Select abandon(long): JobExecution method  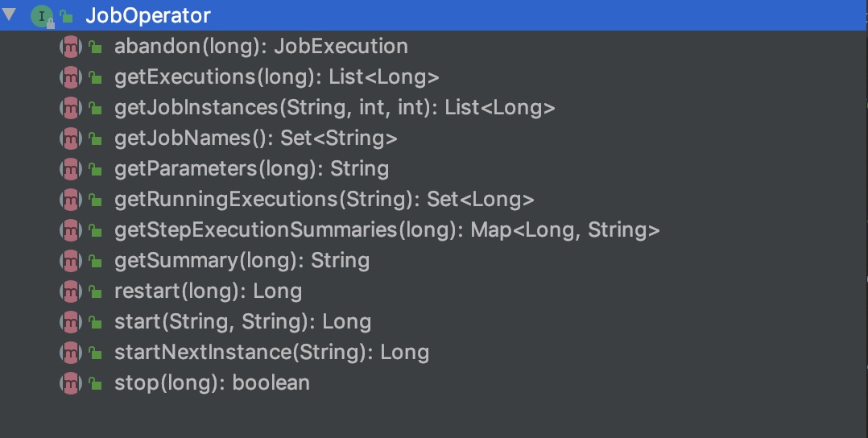(x=261, y=47)
